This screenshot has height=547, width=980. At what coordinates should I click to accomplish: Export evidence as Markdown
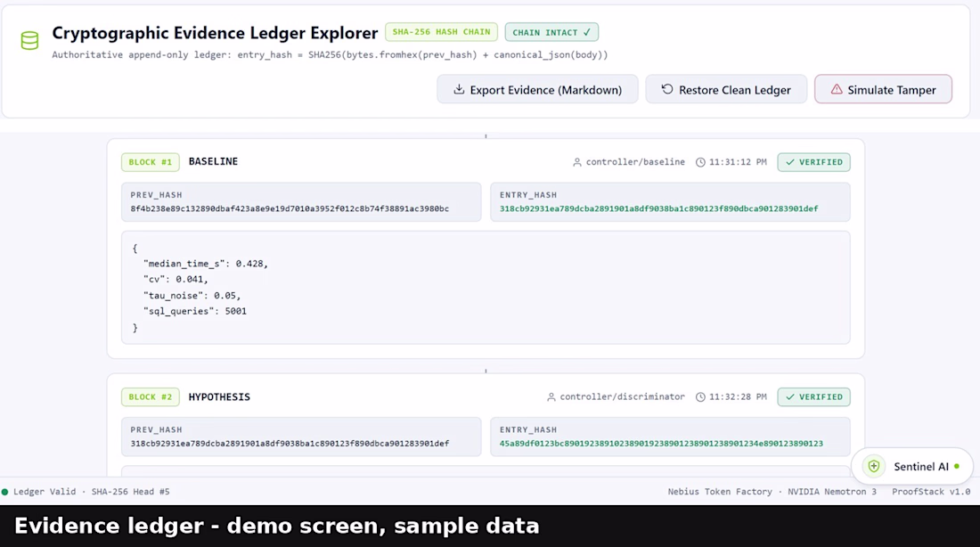pos(537,89)
